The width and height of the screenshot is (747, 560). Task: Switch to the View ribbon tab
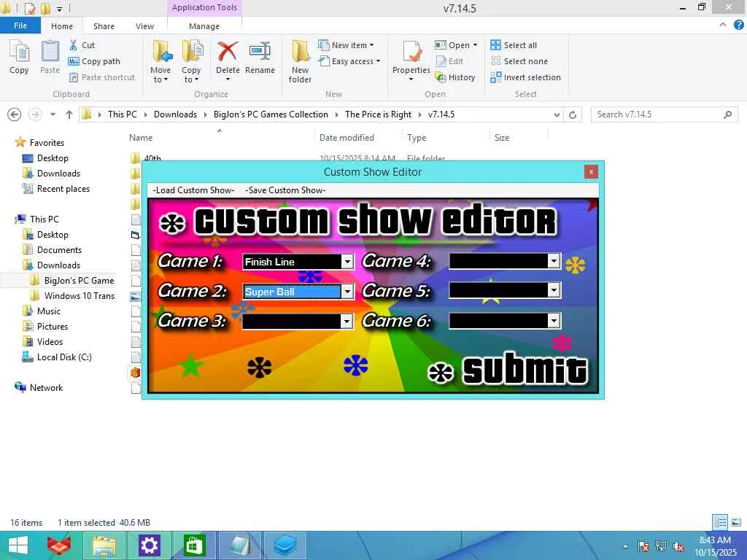click(x=144, y=26)
